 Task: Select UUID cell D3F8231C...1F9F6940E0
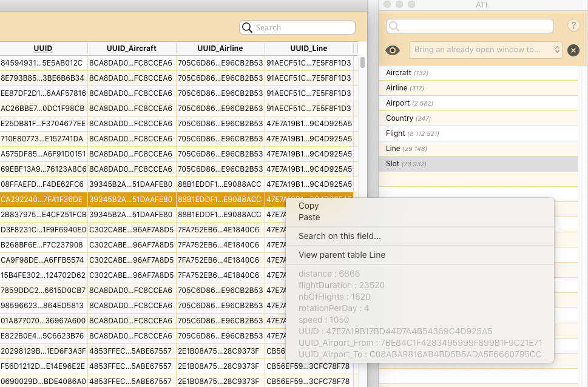[x=44, y=230]
